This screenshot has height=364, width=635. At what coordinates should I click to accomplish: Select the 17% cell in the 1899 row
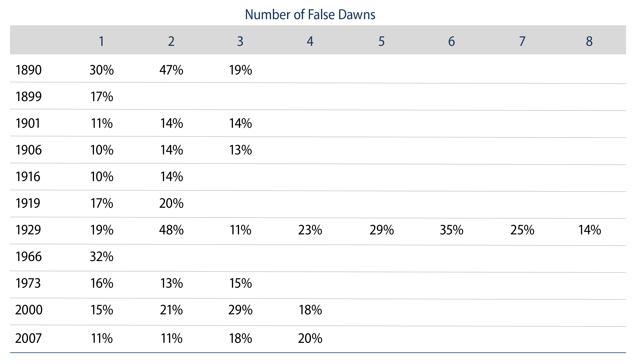[x=102, y=97]
